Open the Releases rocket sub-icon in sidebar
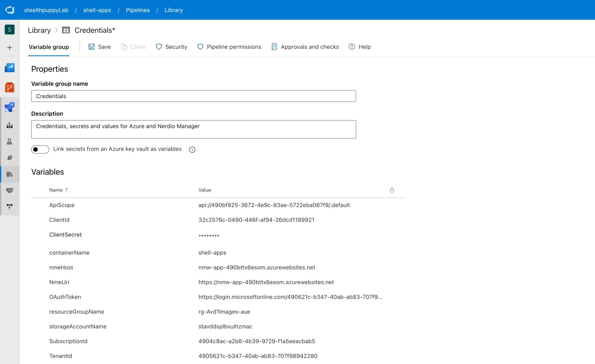595x364 pixels. click(x=10, y=158)
